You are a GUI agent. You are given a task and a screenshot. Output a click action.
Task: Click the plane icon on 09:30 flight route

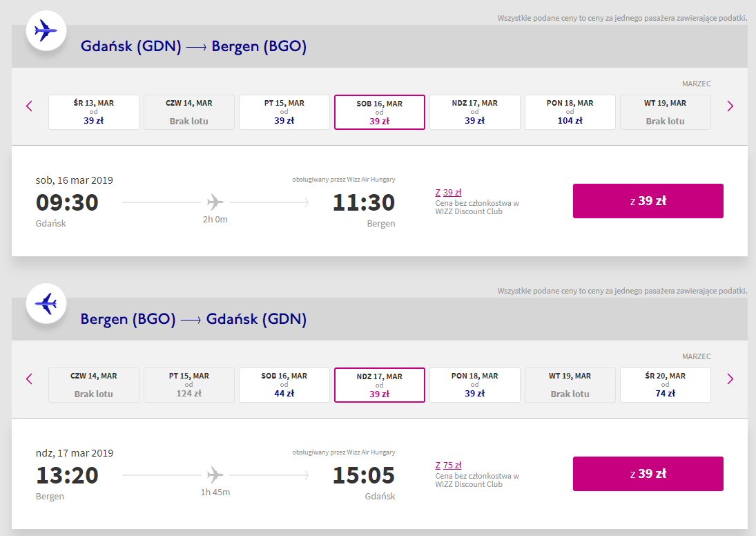click(215, 202)
